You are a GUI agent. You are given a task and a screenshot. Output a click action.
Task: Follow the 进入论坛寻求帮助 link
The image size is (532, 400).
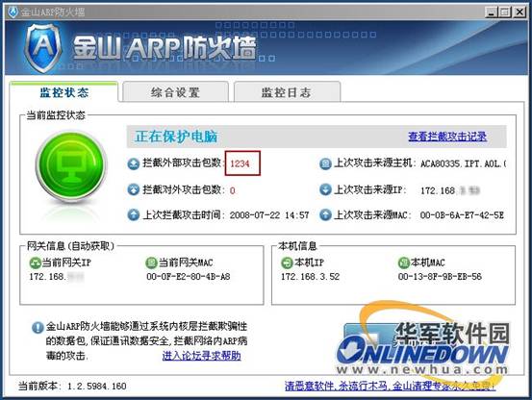click(x=201, y=356)
